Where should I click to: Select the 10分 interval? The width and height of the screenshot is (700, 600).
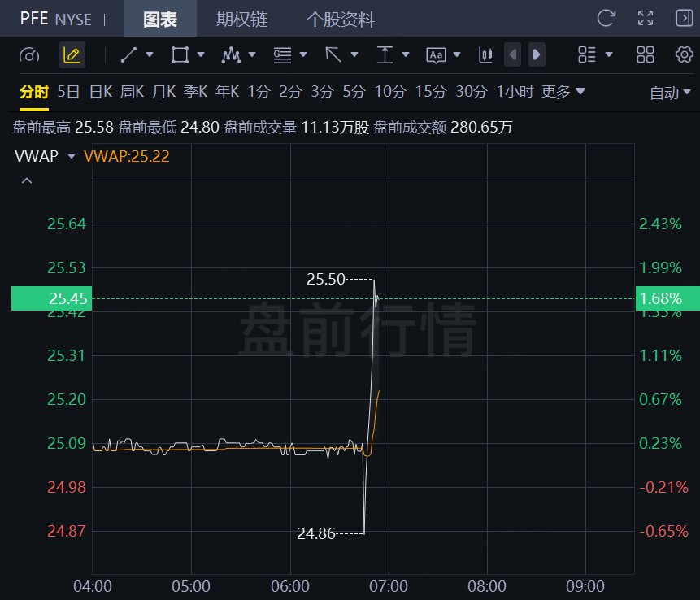pos(390,92)
